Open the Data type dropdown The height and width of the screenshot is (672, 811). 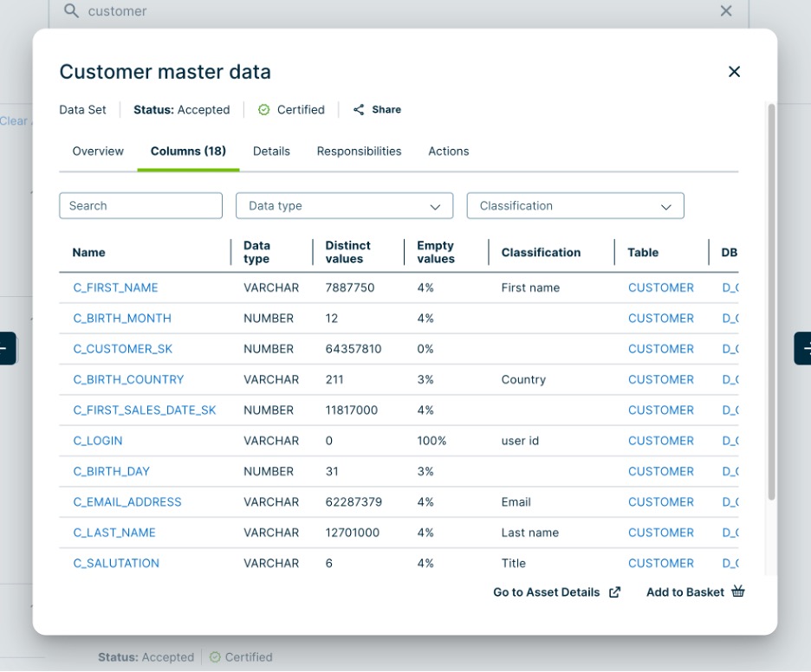tap(344, 205)
